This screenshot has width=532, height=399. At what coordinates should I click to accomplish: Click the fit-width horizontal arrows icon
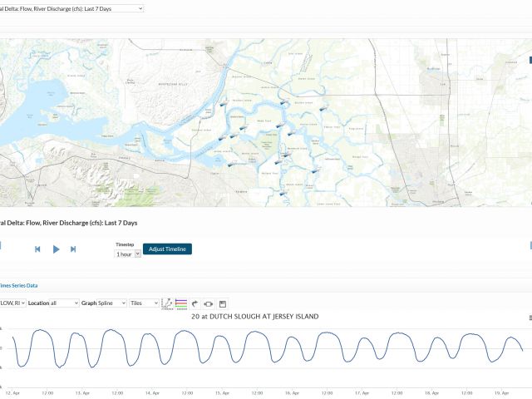point(209,303)
